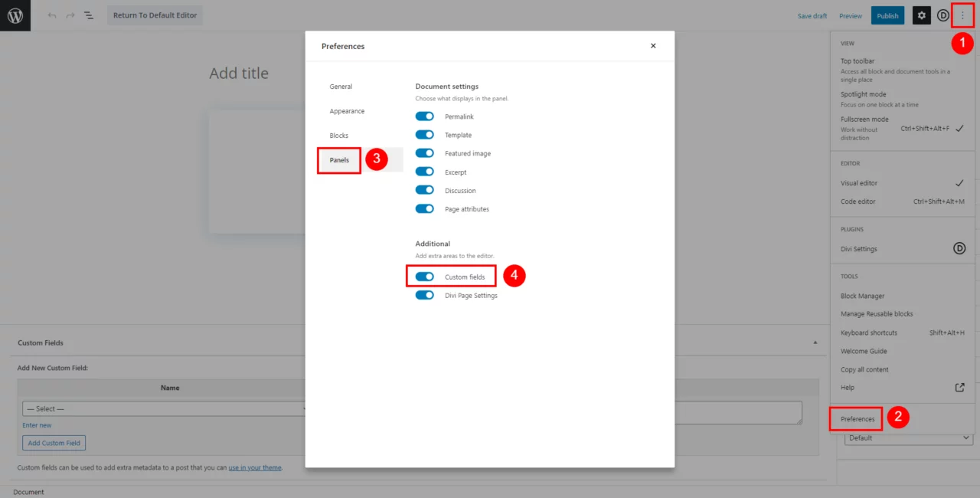Turn off the Permalink toggle

click(424, 116)
